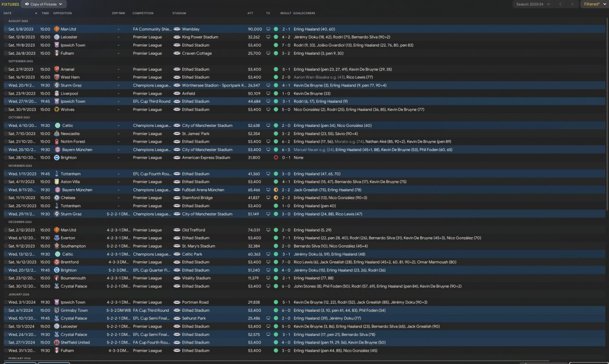Open the Sheffield United opposition link
Image resolution: width=609 pixels, height=364 pixels.
75,343
